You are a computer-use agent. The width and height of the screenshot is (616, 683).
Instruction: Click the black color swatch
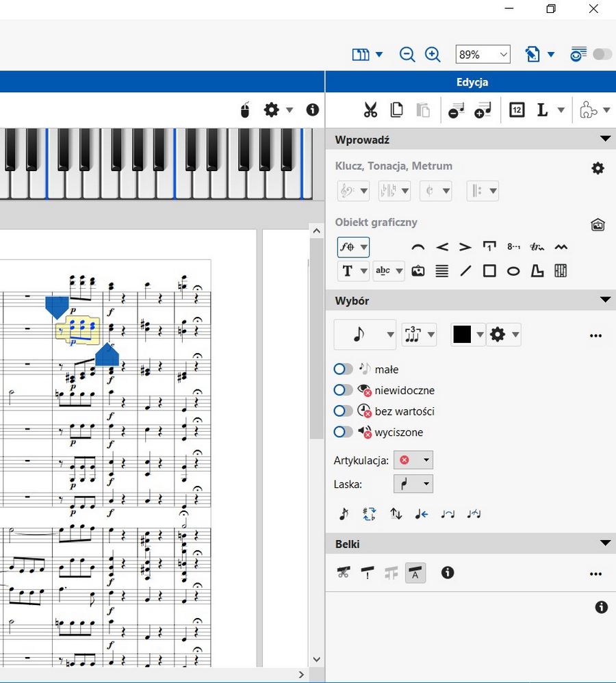pos(462,335)
